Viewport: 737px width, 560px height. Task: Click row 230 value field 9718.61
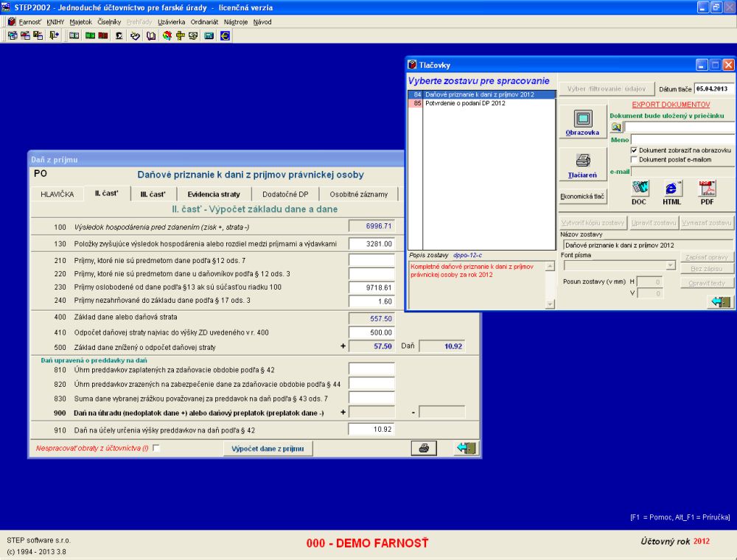[371, 287]
